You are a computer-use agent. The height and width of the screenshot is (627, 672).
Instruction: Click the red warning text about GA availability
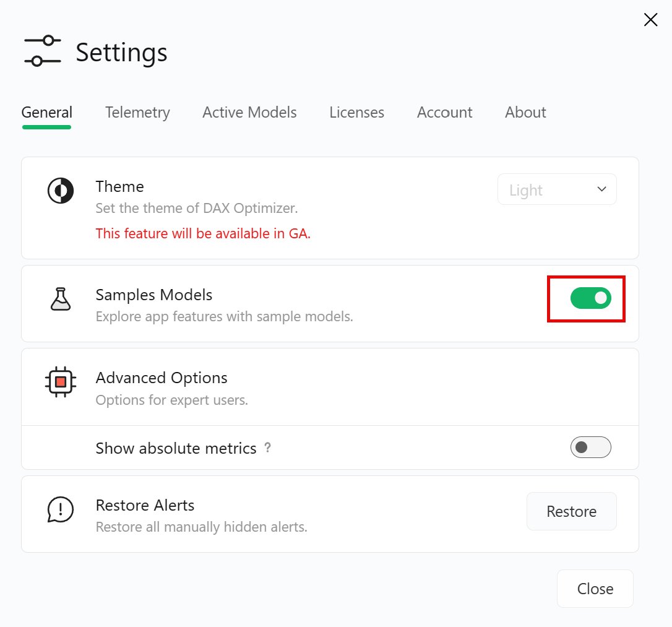click(203, 233)
